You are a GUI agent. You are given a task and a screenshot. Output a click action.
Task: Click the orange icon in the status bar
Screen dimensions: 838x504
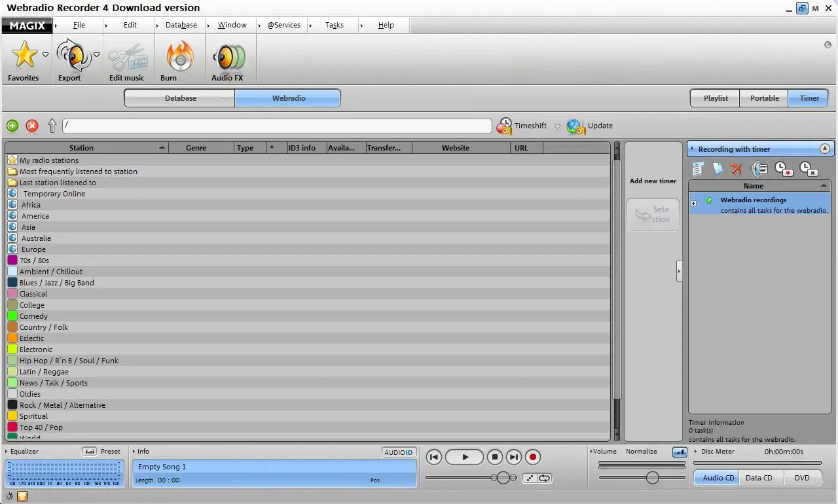coord(22,496)
